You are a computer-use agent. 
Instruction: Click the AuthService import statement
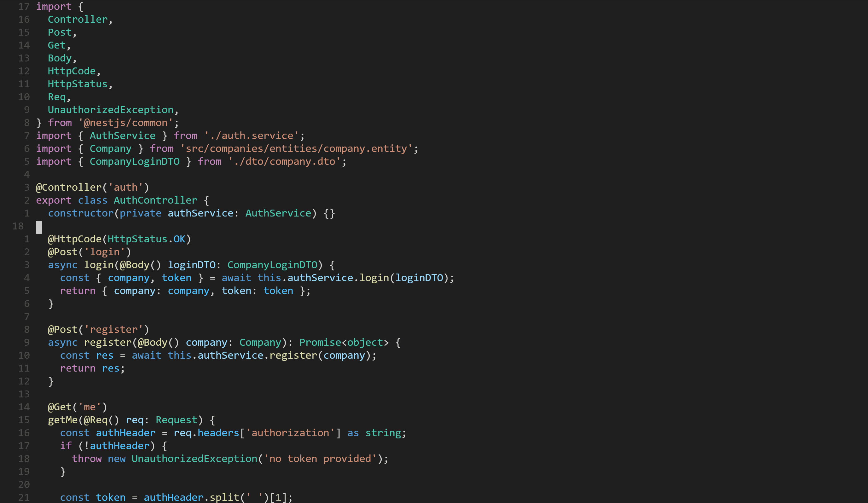click(x=122, y=136)
